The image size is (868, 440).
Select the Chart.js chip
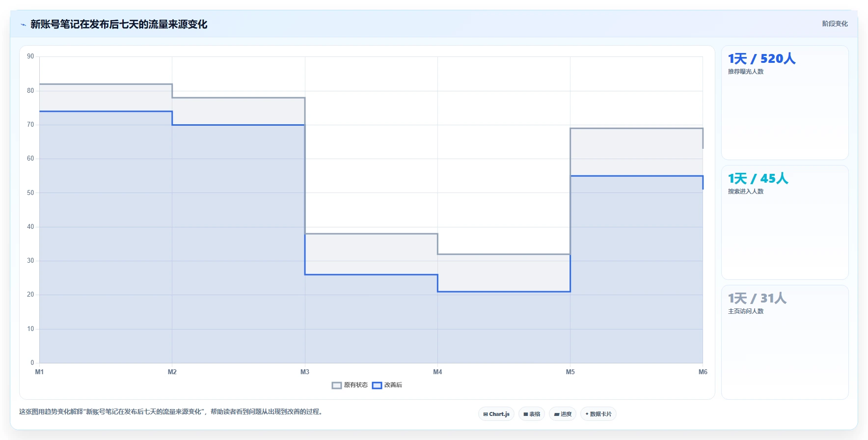[x=496, y=414]
